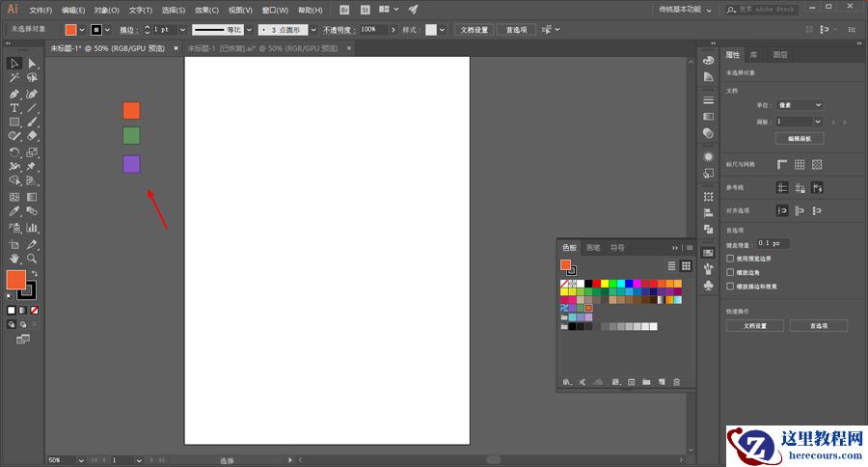The height and width of the screenshot is (467, 868).
Task: Select the Line Segment tool
Action: tap(32, 108)
